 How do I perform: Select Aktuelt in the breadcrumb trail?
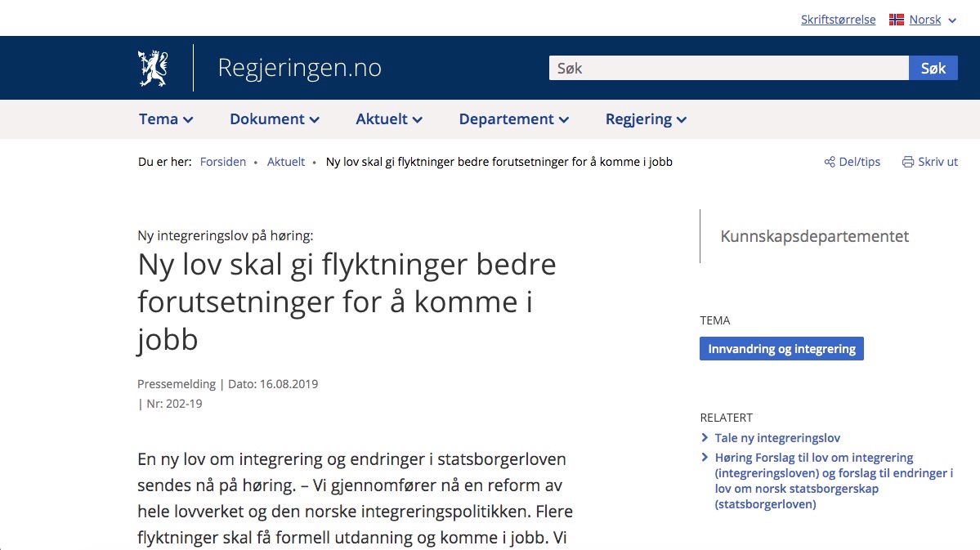[x=286, y=162]
